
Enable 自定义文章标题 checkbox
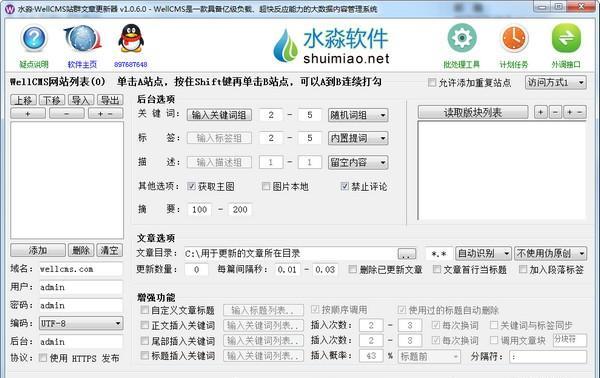point(145,310)
